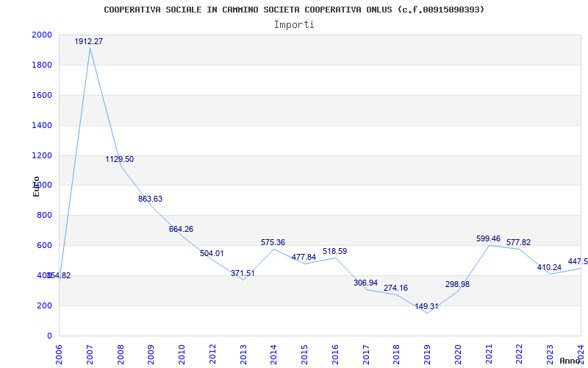Select the 1200 y-axis tick label
The height and width of the screenshot is (368, 588).
point(42,155)
